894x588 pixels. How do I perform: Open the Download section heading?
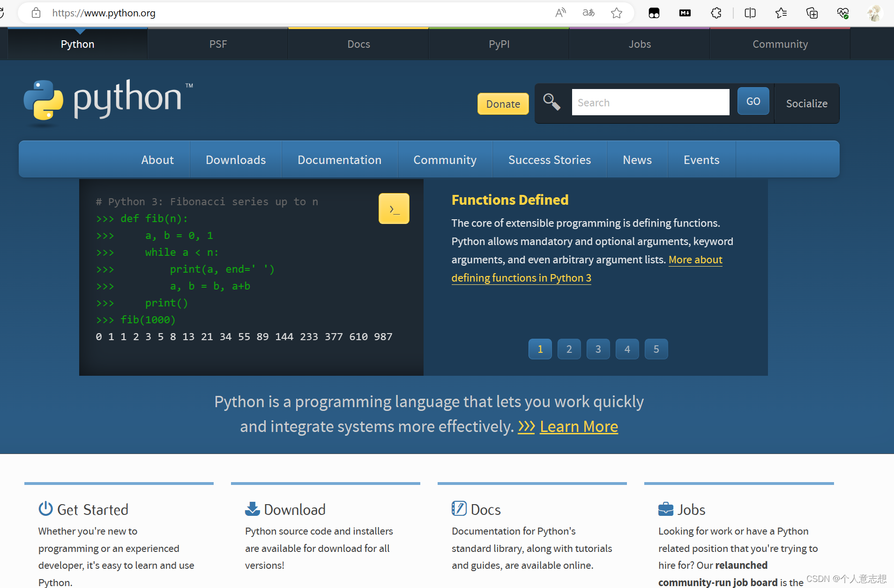point(295,509)
